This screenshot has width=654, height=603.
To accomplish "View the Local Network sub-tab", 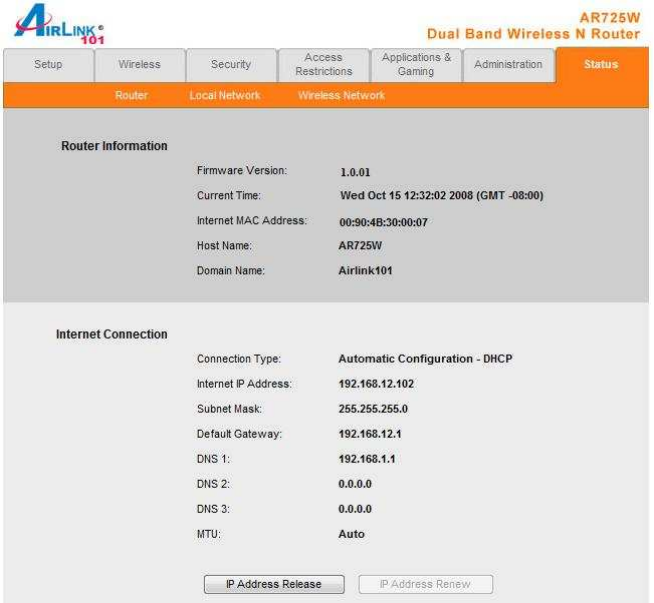I will (225, 95).
